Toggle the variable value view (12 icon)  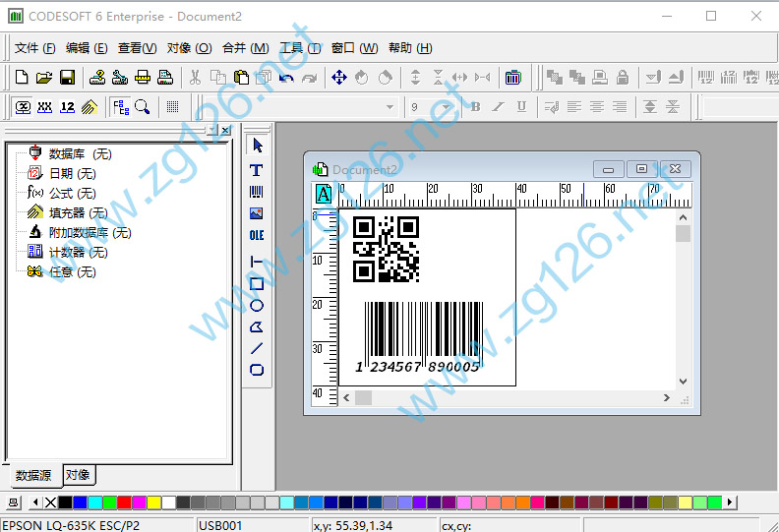67,107
